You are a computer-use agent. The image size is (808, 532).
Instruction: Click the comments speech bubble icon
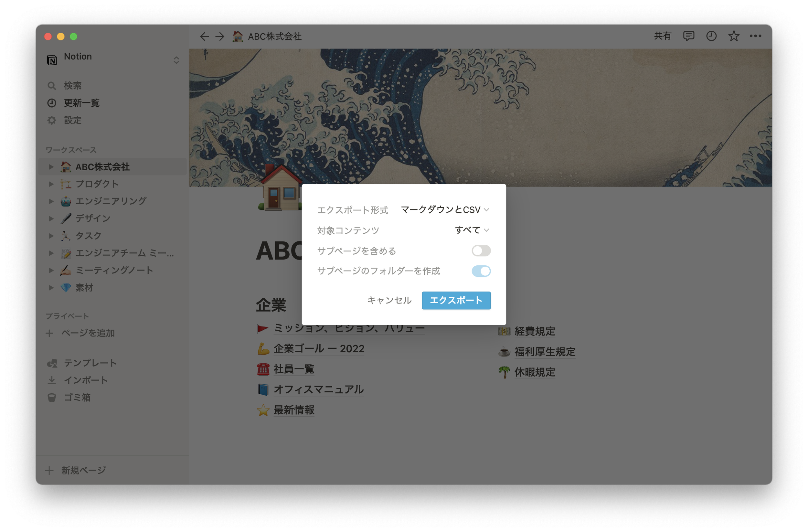[x=688, y=36]
